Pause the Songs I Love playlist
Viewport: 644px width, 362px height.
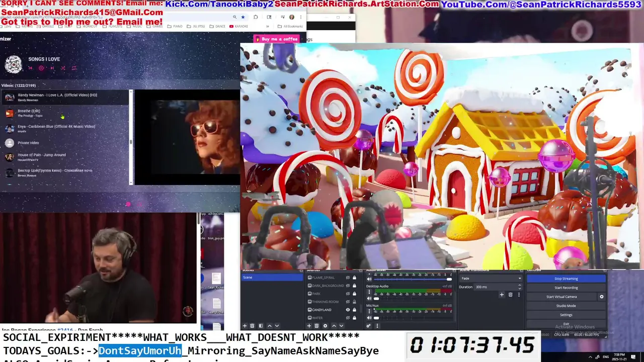[41, 68]
